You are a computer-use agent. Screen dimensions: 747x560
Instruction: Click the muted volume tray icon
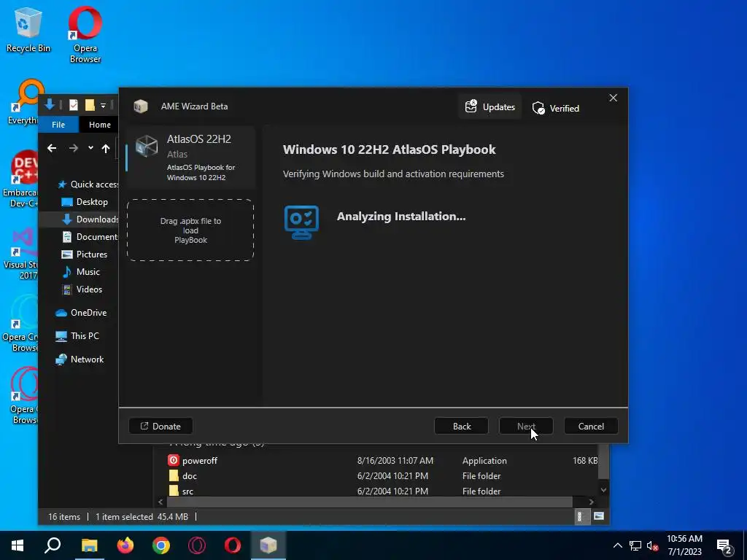click(x=653, y=545)
